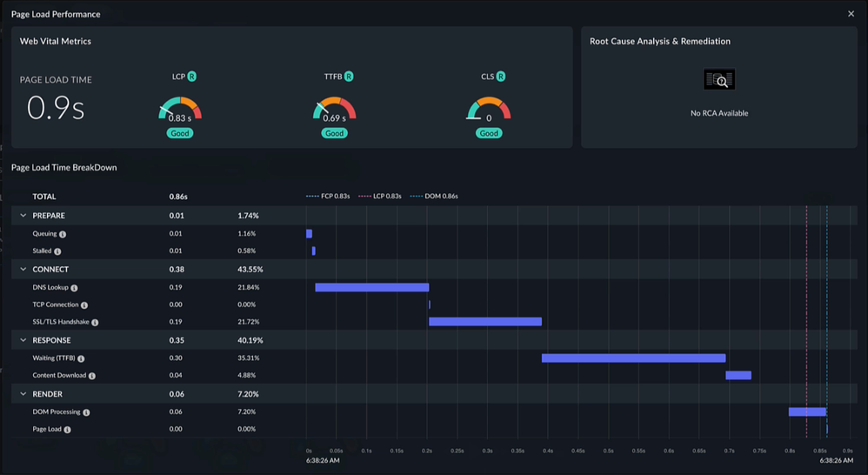Click the 0.9s page load time value
This screenshot has width=868, height=475.
tap(56, 108)
